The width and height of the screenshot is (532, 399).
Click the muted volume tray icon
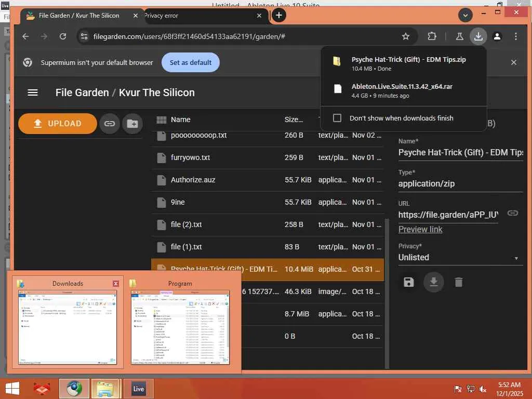pyautogui.click(x=483, y=389)
